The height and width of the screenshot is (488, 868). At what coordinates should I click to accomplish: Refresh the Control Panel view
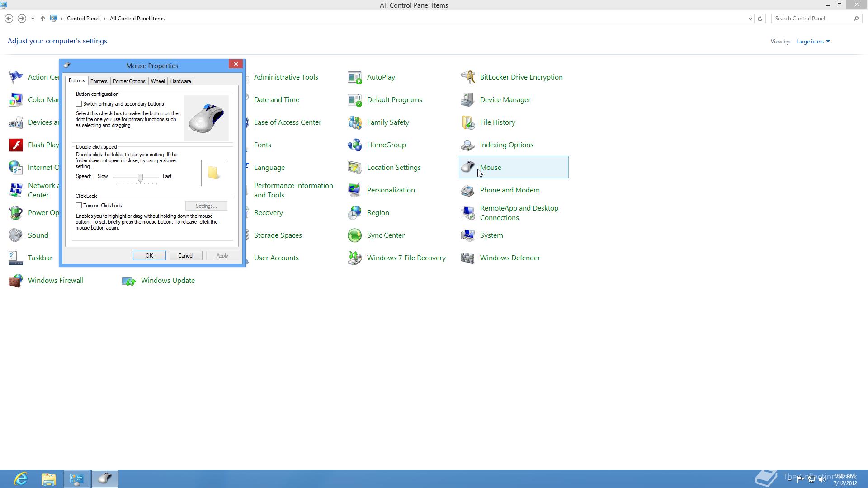[x=760, y=19]
